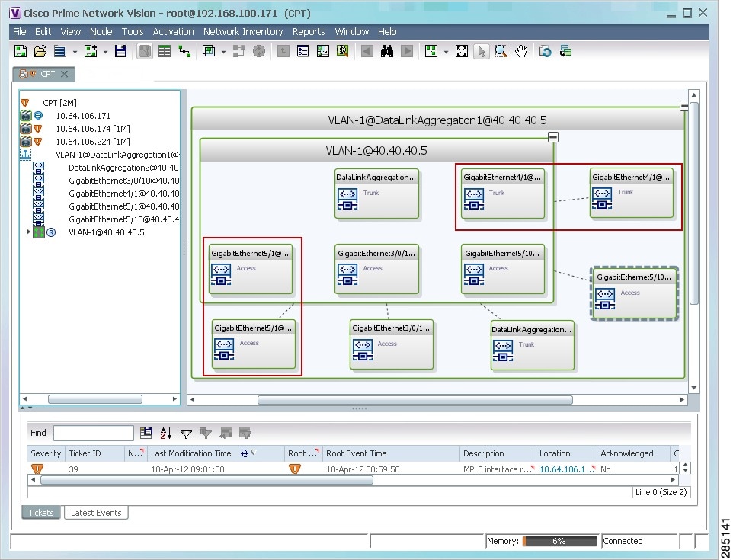Select 10.64.106.224 [1M] in the tree
Viewport: 733px width, 560px height.
[x=93, y=142]
